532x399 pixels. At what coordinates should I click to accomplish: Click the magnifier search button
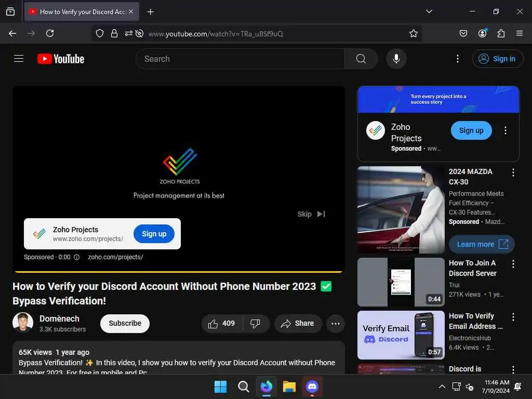(x=361, y=59)
